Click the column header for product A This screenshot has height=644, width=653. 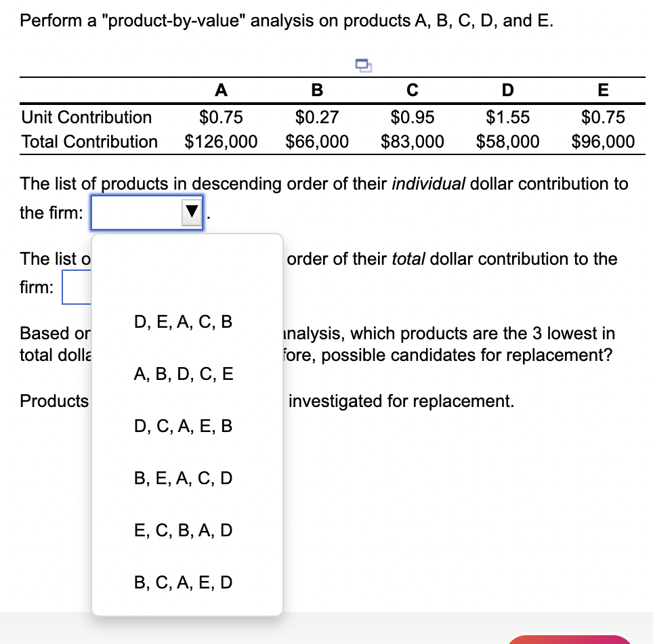(x=221, y=89)
